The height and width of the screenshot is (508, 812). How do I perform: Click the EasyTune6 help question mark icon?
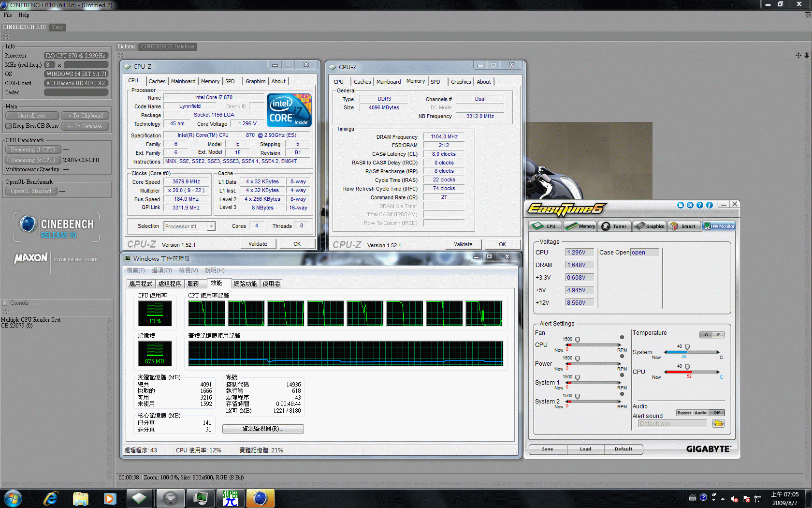point(700,205)
